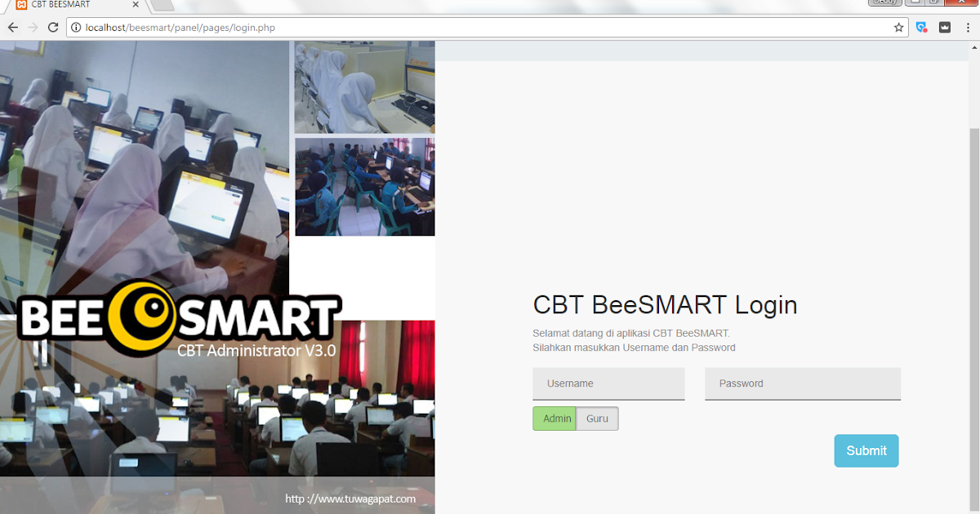The height and width of the screenshot is (514, 980).
Task: Reload the login page
Action: click(53, 27)
